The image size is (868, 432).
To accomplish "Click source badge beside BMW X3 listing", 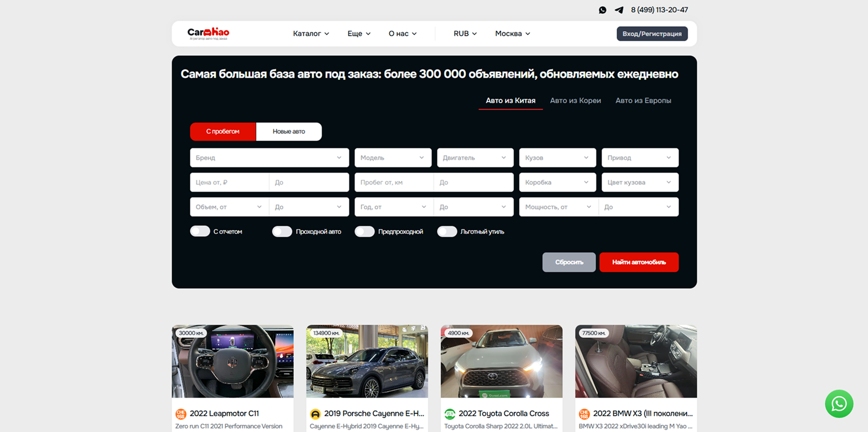I will 584,414.
